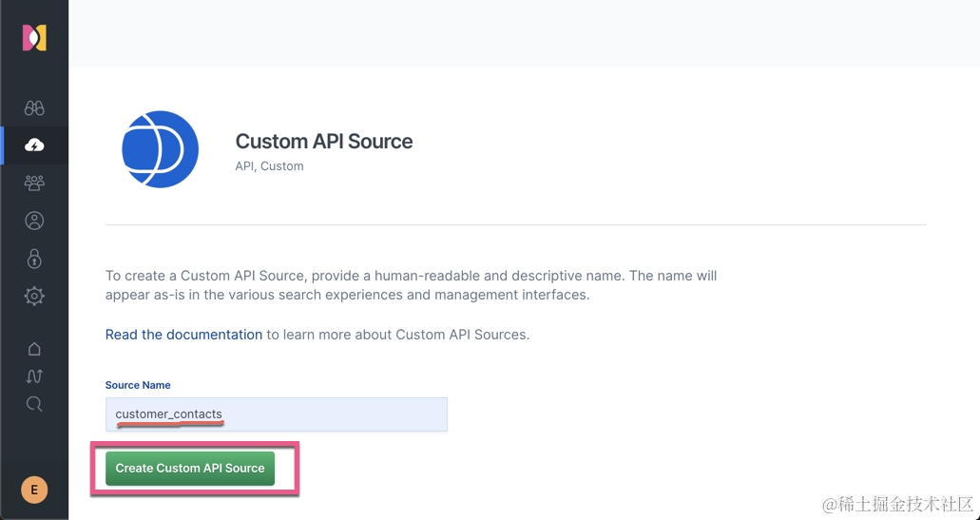
Task: Click the Create Custom API Source button
Action: point(190,468)
